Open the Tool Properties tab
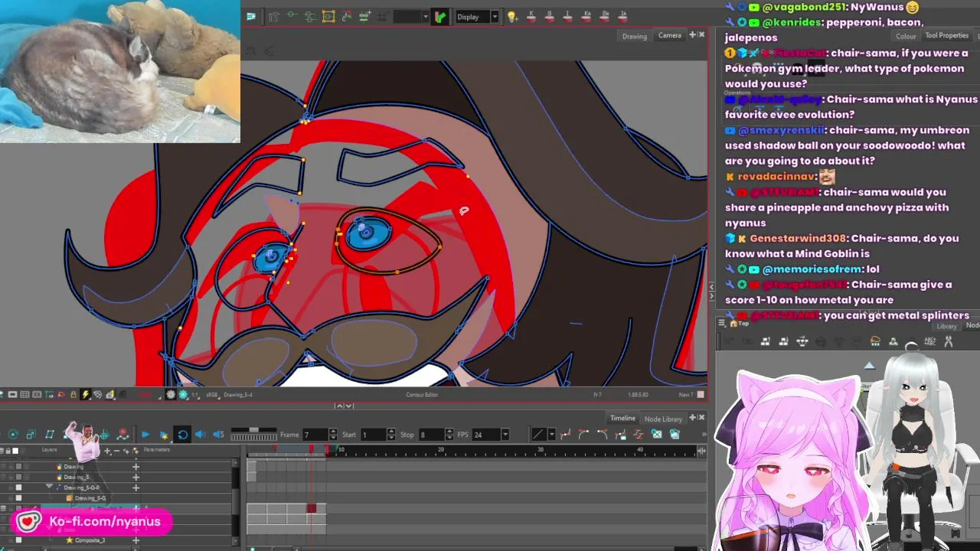980x551 pixels. [x=947, y=35]
